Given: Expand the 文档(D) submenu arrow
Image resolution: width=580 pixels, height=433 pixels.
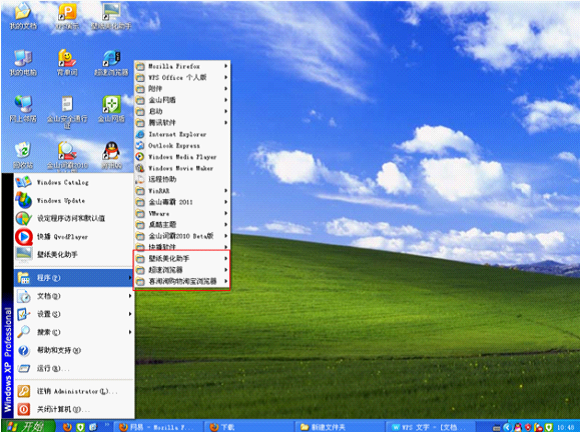Looking at the screenshot, I should click(x=130, y=296).
